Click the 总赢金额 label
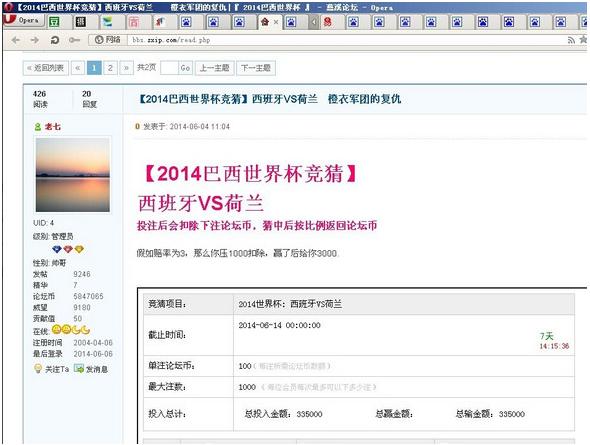 pyautogui.click(x=394, y=414)
